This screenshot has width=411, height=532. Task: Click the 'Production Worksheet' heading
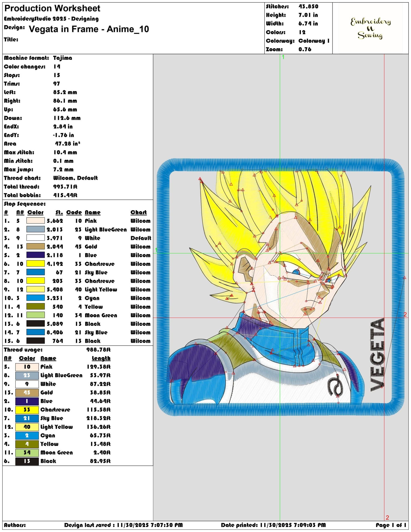click(x=52, y=9)
